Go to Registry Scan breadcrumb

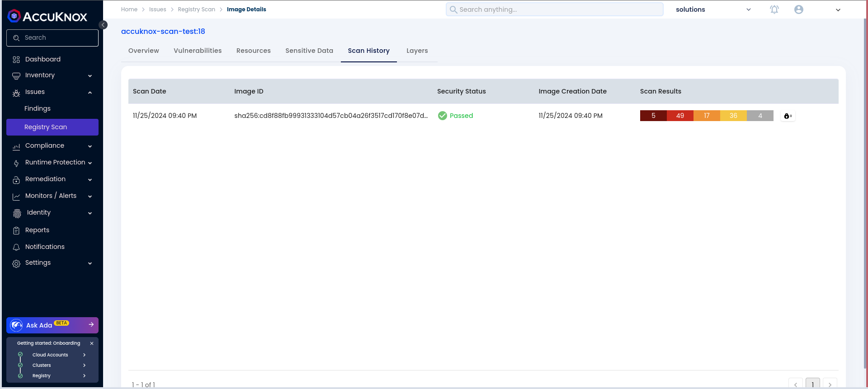(197, 9)
